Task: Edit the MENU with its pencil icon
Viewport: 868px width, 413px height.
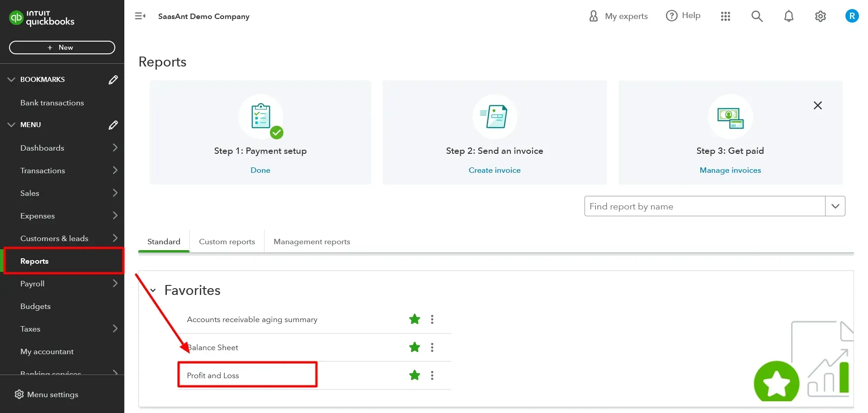Action: click(113, 125)
